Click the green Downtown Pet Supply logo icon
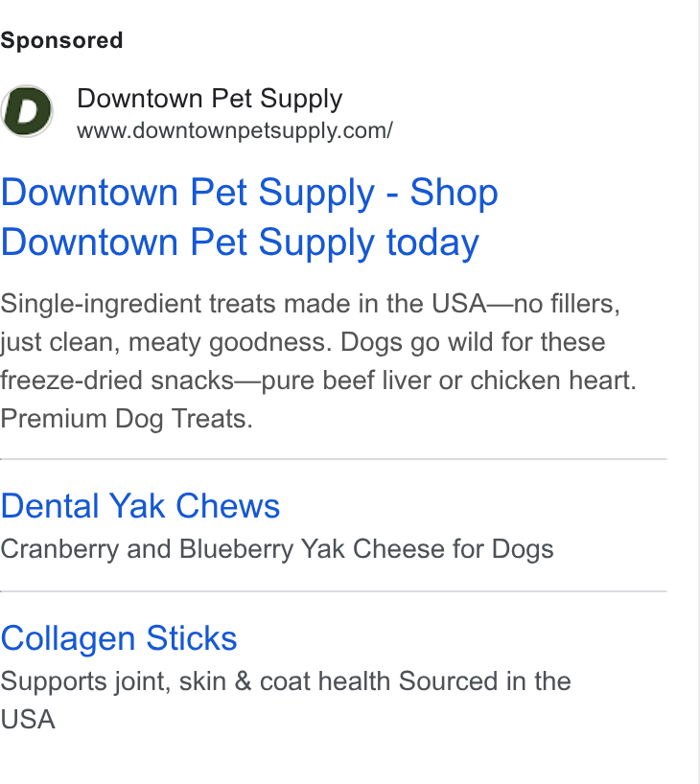700x784 pixels. tap(27, 111)
